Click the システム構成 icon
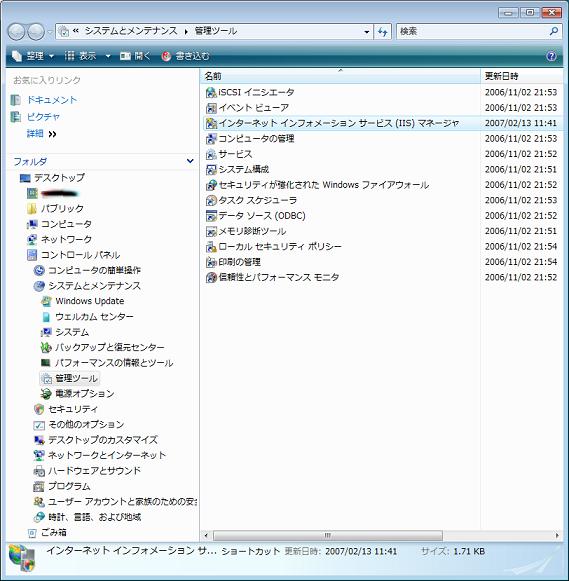This screenshot has height=581, width=569. pyautogui.click(x=211, y=169)
